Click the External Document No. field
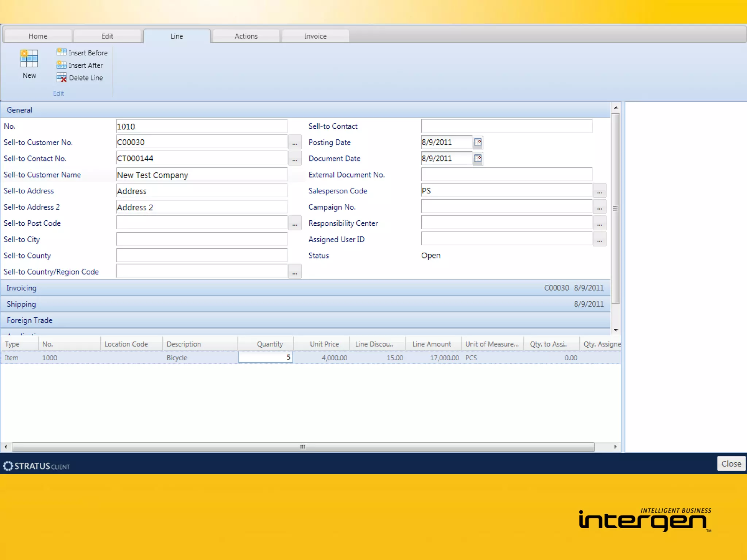 coord(507,174)
